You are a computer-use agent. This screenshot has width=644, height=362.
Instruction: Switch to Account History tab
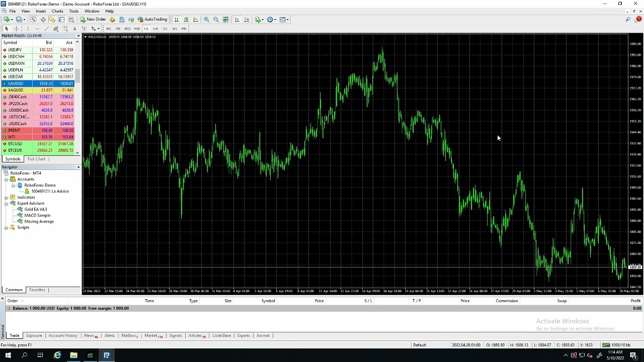(x=63, y=335)
